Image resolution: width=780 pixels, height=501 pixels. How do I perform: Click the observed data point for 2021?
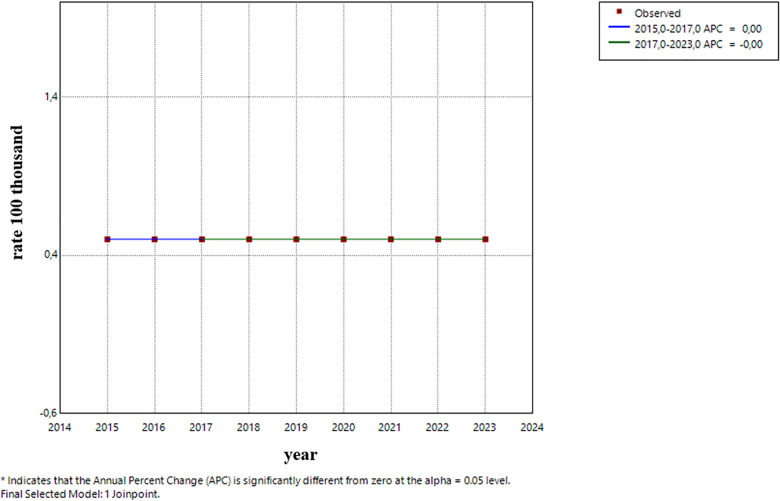(391, 239)
